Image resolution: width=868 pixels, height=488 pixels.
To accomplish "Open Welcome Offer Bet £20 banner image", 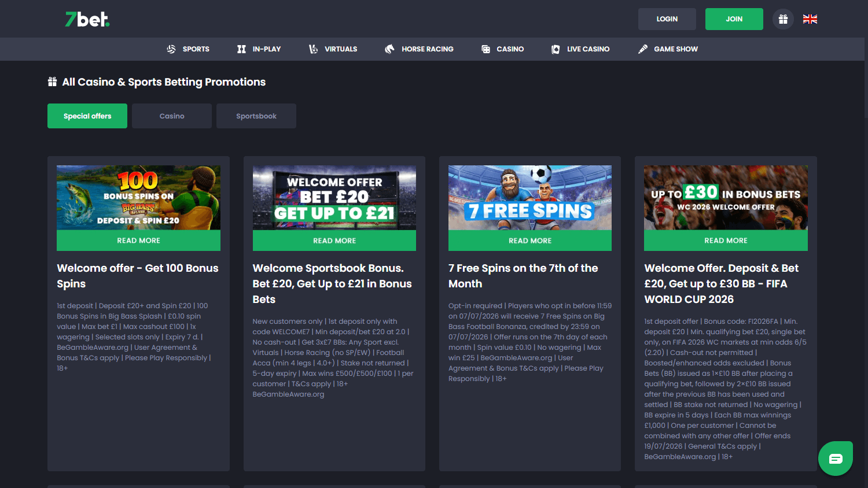I will pyautogui.click(x=334, y=198).
